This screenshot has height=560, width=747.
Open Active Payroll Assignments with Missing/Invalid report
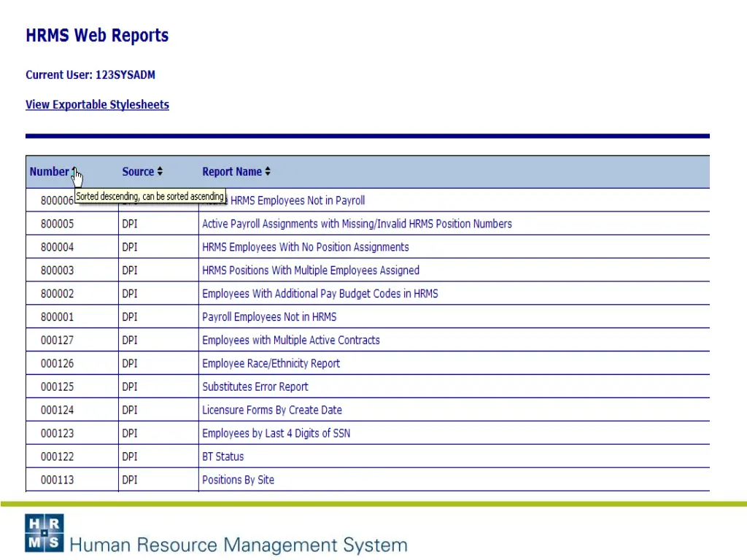point(357,224)
